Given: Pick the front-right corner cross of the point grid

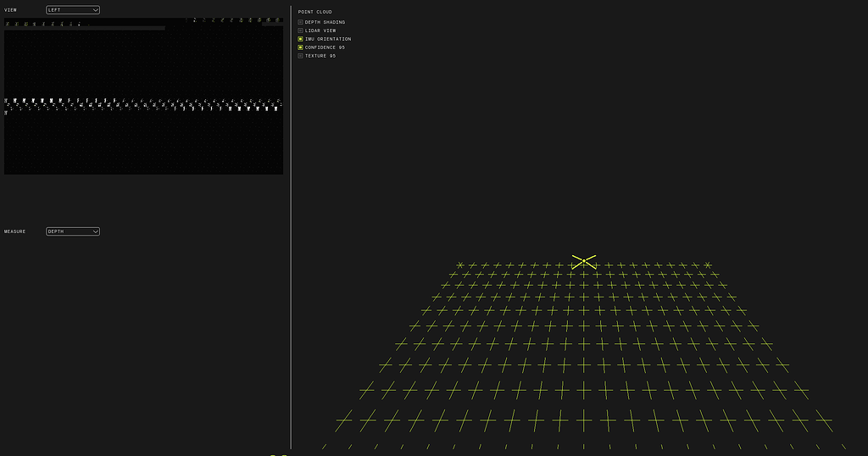Looking at the screenshot, I should pos(823,420).
